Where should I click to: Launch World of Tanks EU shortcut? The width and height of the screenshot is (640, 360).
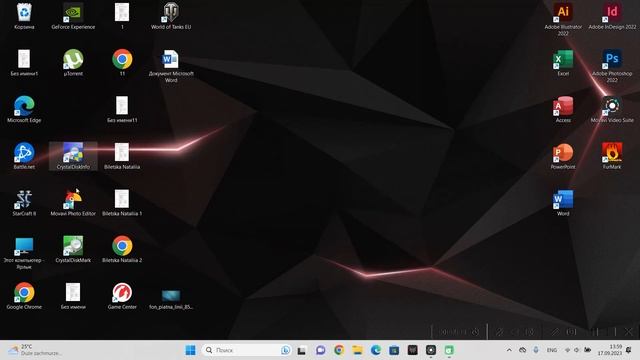click(x=171, y=16)
